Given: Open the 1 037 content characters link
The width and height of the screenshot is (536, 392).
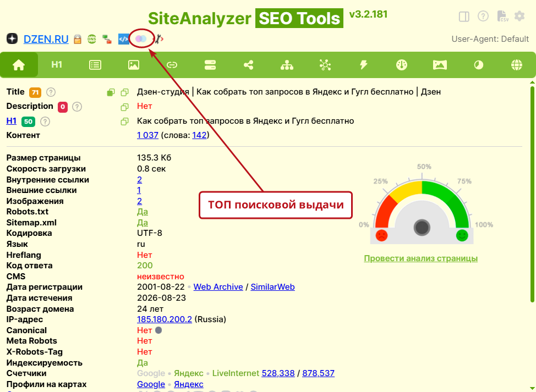Looking at the screenshot, I should pyautogui.click(x=147, y=135).
